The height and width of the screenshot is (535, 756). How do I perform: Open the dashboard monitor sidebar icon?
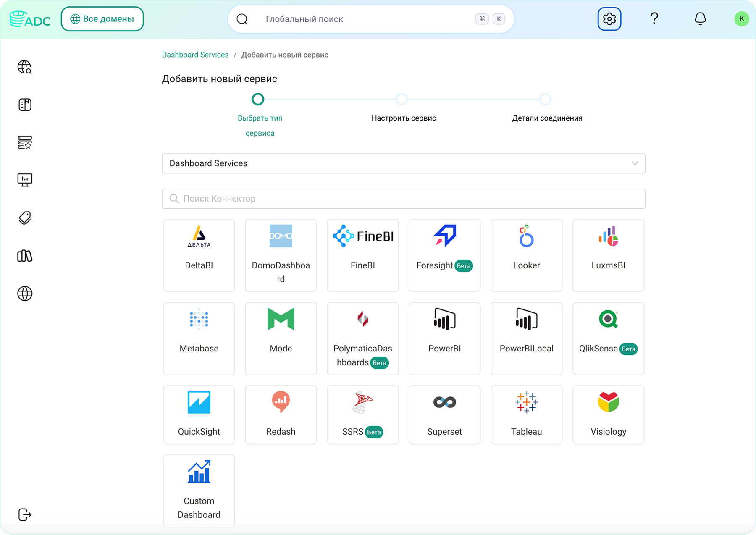pyautogui.click(x=25, y=180)
